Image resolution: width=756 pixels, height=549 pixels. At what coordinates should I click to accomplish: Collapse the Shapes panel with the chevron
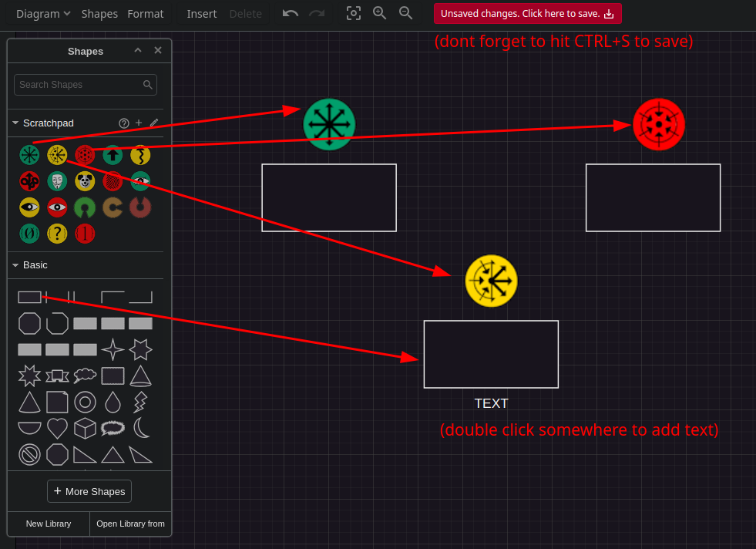[x=138, y=50]
